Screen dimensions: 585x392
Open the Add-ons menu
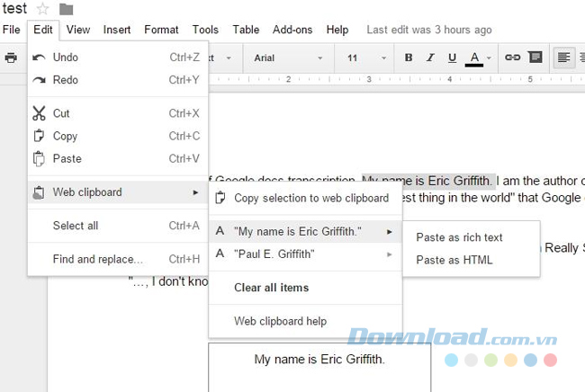coord(292,30)
